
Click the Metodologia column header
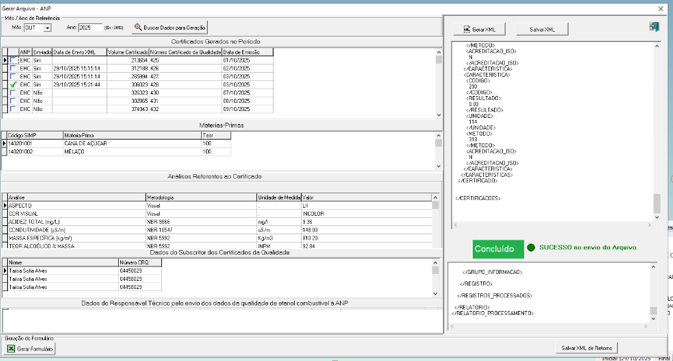coord(201,197)
